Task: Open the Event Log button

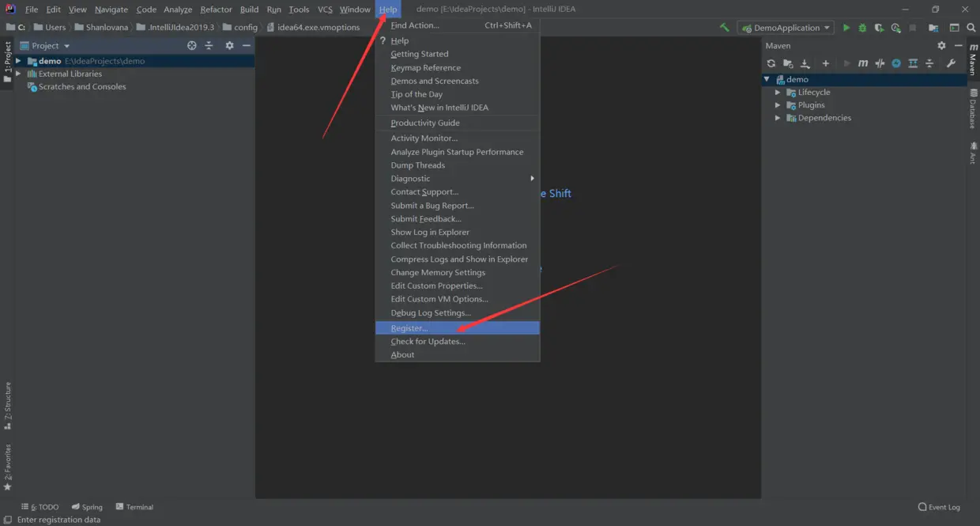Action: [x=939, y=507]
